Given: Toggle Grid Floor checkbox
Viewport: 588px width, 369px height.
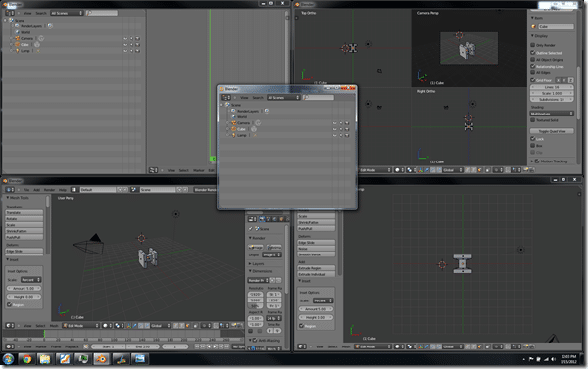Looking at the screenshot, I should coord(532,80).
